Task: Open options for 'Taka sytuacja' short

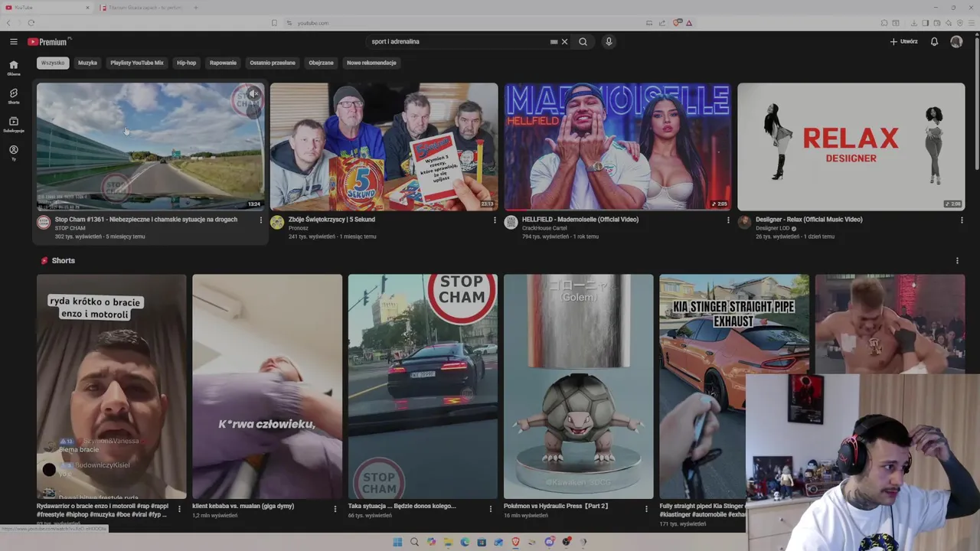Action: pos(491,509)
